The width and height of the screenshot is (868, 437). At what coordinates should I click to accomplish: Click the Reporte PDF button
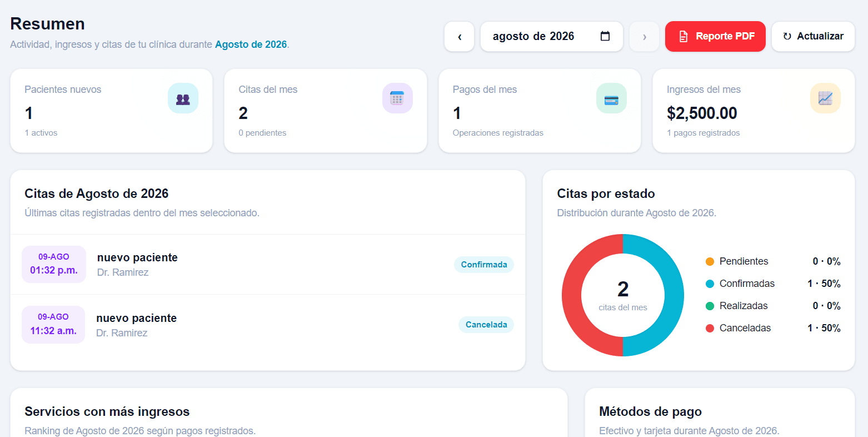tap(715, 37)
